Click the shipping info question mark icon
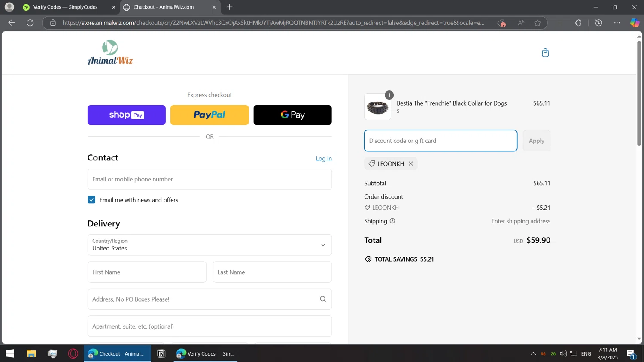Image resolution: width=644 pixels, height=362 pixels. click(392, 221)
